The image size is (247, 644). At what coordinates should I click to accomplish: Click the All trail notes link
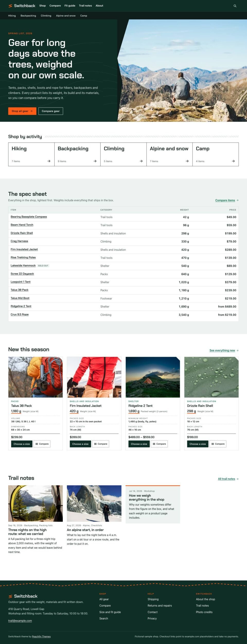coord(226,479)
